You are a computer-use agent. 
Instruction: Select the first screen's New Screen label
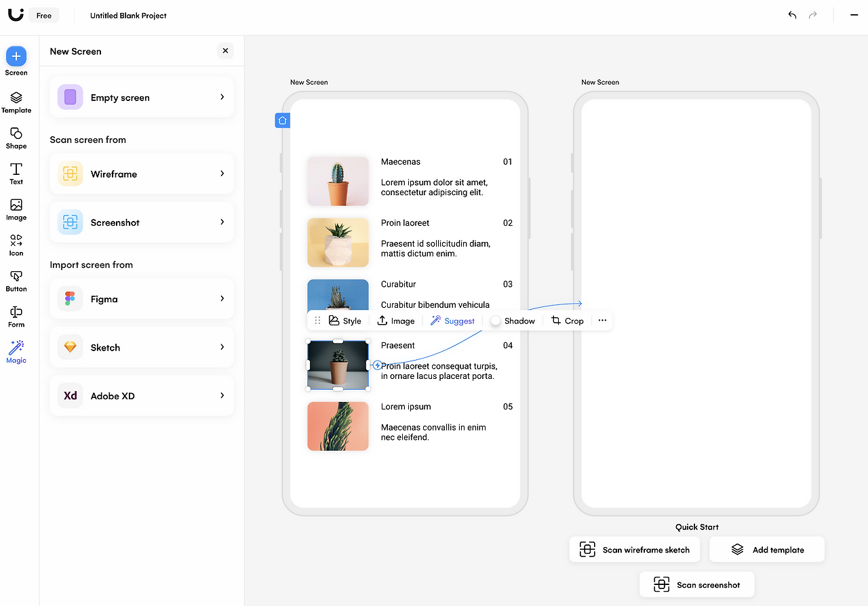click(309, 82)
